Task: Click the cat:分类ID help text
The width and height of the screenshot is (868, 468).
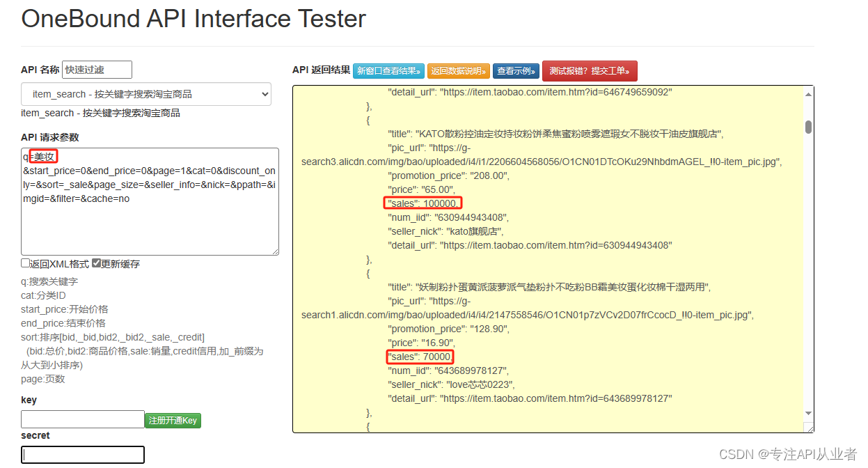Action: pos(43,295)
